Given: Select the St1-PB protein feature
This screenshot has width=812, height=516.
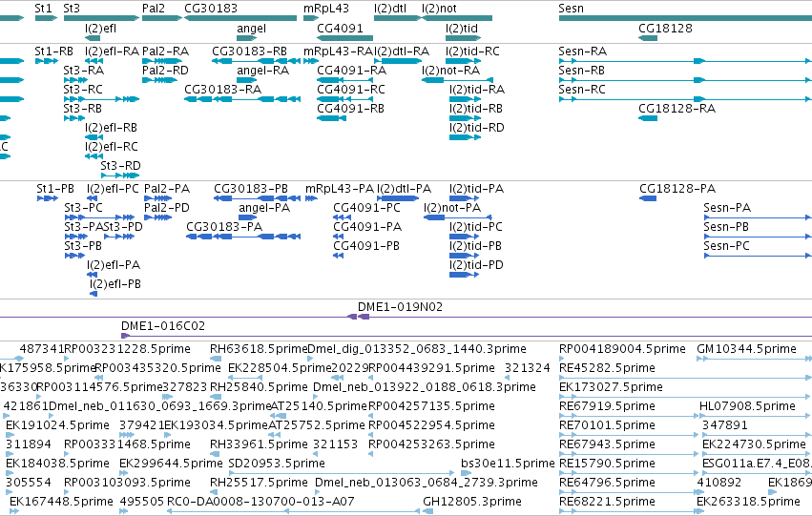Looking at the screenshot, I should (x=48, y=198).
